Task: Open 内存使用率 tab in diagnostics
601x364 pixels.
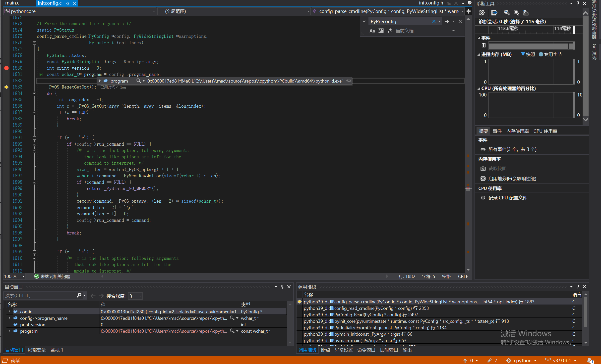Action: pyautogui.click(x=517, y=131)
